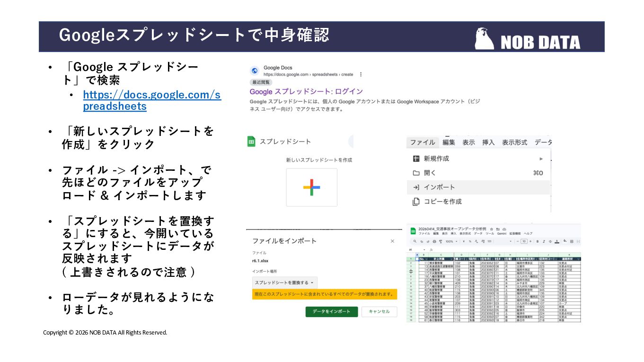Close the ファイルをインポート dialog with X
This screenshot has height=362, width=644.
[392, 241]
